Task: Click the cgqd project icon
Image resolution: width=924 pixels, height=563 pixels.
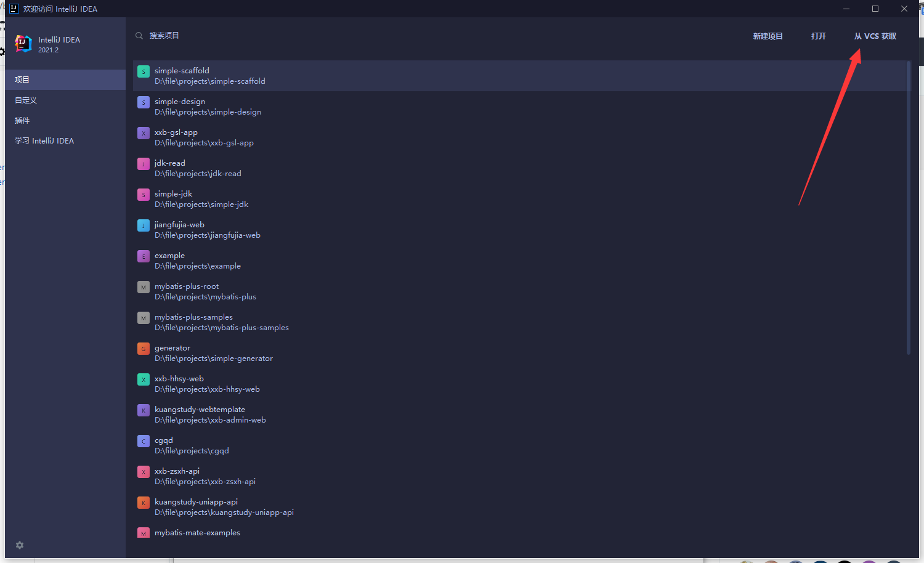Action: pos(144,441)
